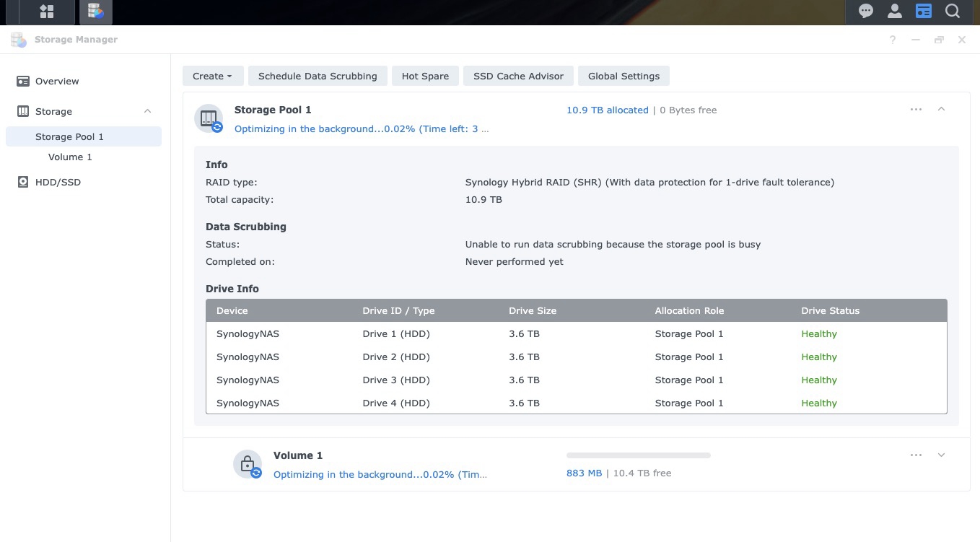Click the Drive Size column header
980x542 pixels.
tap(533, 310)
